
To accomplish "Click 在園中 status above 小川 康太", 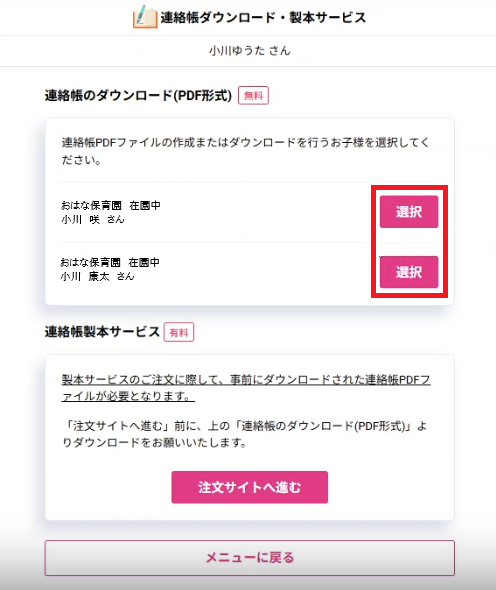I will point(144,262).
